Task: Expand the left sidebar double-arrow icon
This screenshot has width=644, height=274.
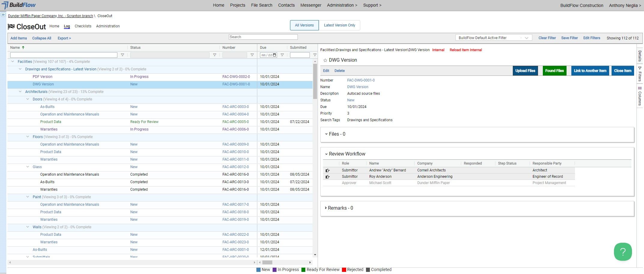Action: tap(3, 14)
